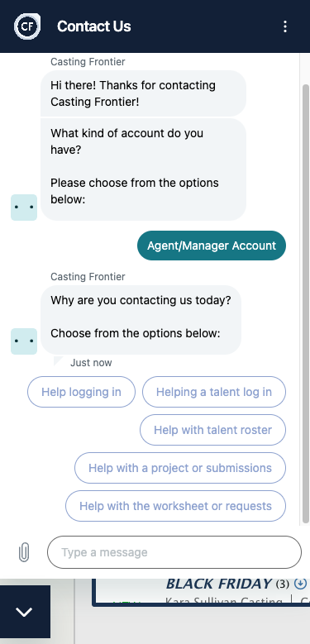Click the Just now timestamp
The height and width of the screenshot is (644, 310).
tap(91, 363)
